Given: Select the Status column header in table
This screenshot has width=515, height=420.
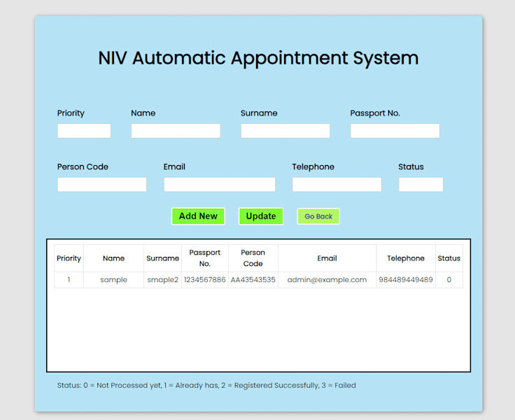Looking at the screenshot, I should click(x=449, y=258).
